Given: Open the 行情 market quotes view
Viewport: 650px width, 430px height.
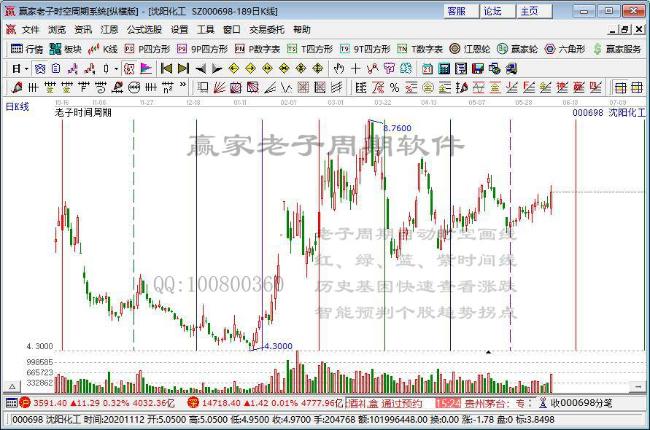Looking at the screenshot, I should tap(27, 49).
